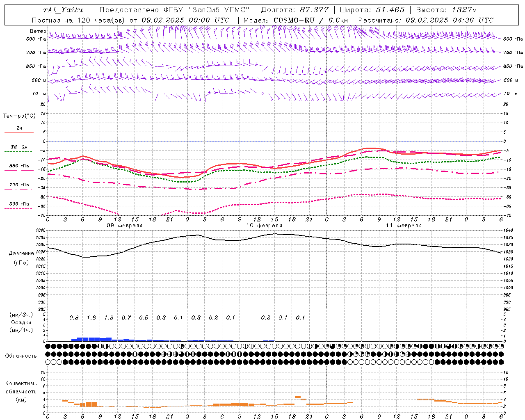Click the (мм/1ч.) precipitation unit label
The width and height of the screenshot is (525, 420).
(21, 330)
